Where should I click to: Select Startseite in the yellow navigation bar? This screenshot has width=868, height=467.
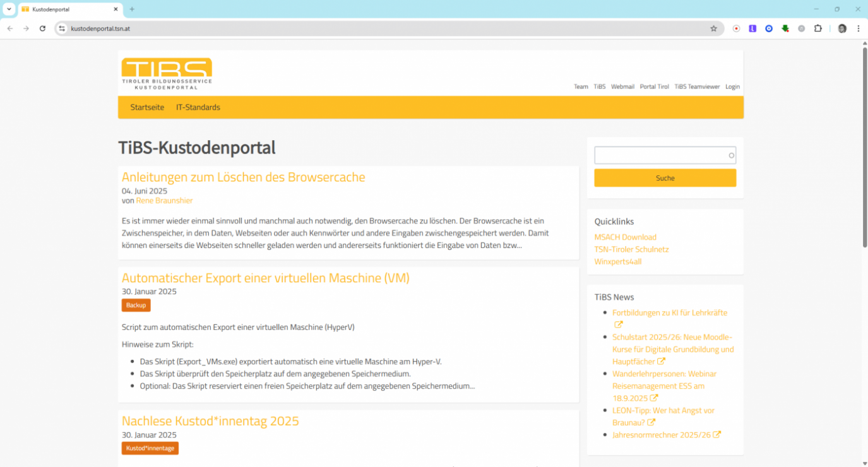pyautogui.click(x=147, y=107)
